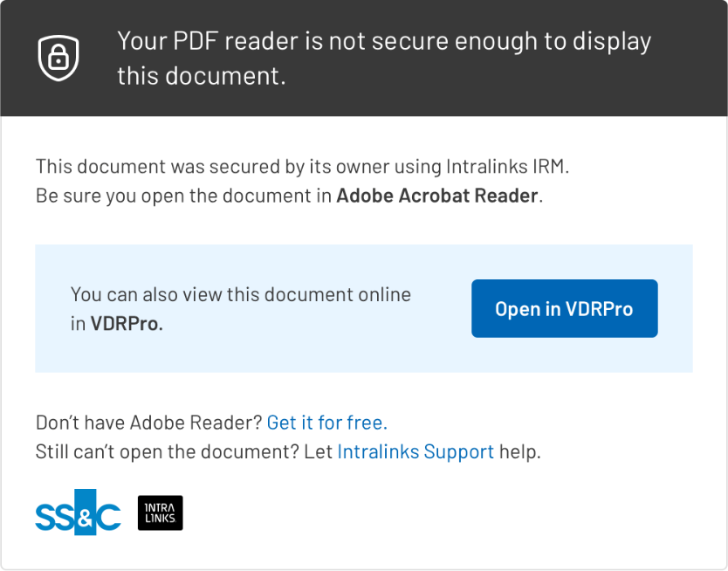
Task: Click the INTRA text in the Intralinks logo
Action: tap(160, 506)
